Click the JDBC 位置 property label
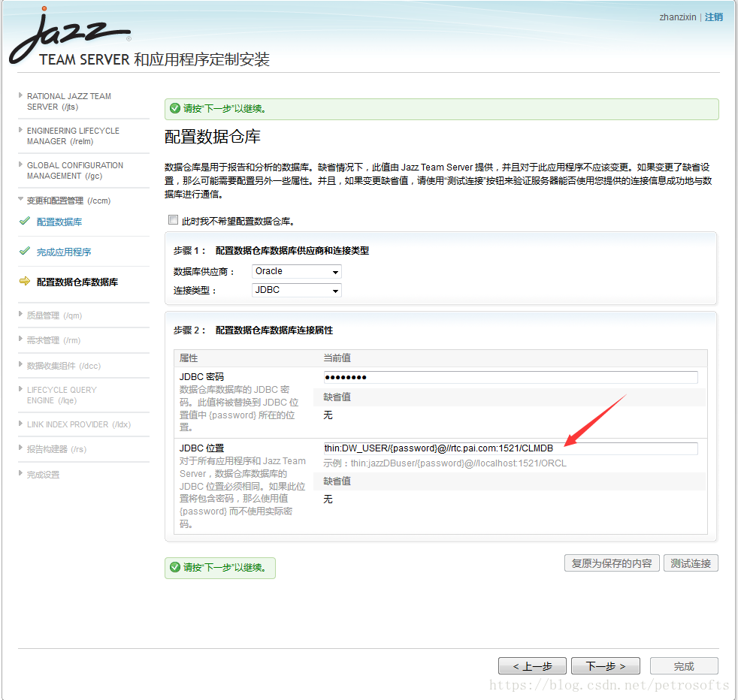Viewport: 738px width, 700px height. point(201,448)
